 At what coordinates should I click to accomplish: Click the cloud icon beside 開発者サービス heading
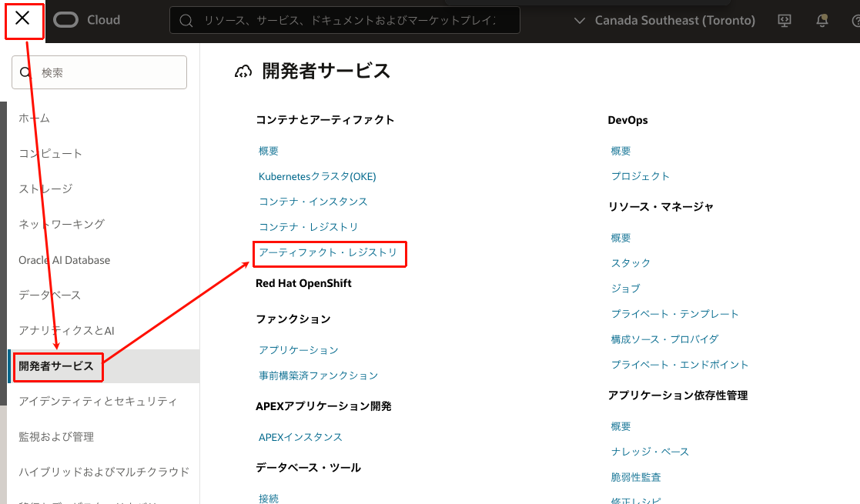[x=243, y=72]
